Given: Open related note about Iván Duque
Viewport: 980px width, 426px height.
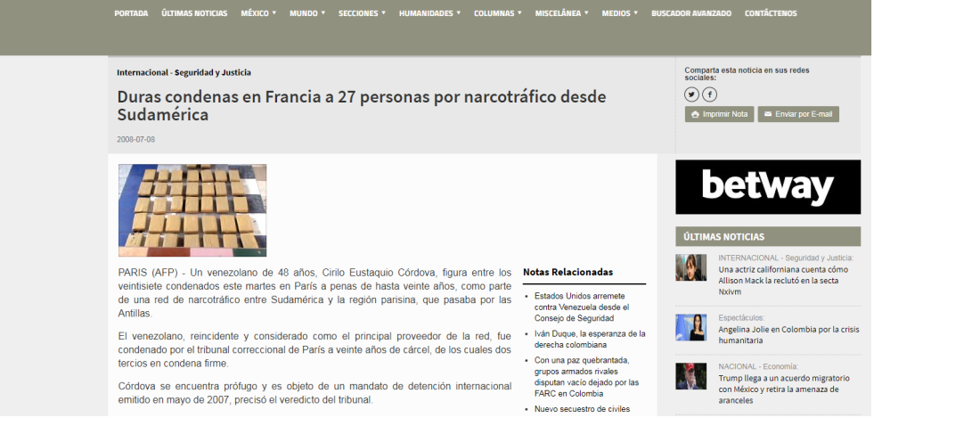Looking at the screenshot, I should click(x=589, y=339).
